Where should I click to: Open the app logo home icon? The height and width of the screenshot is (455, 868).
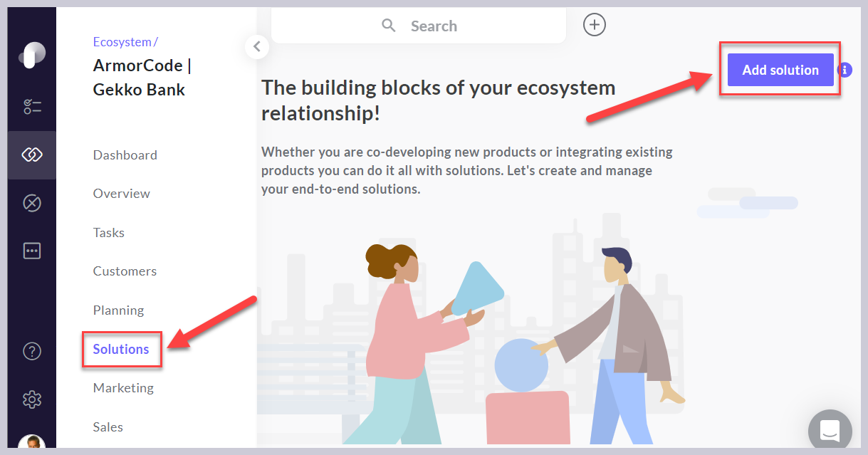32,56
